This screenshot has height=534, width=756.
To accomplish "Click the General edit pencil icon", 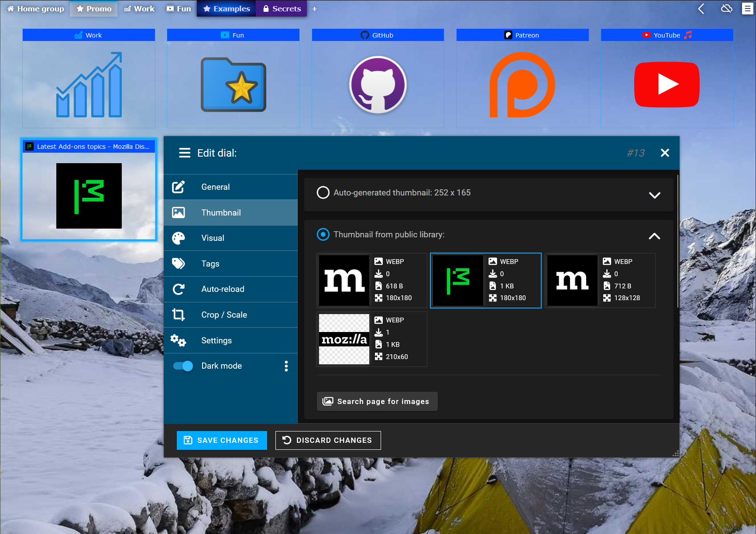I will point(179,187).
